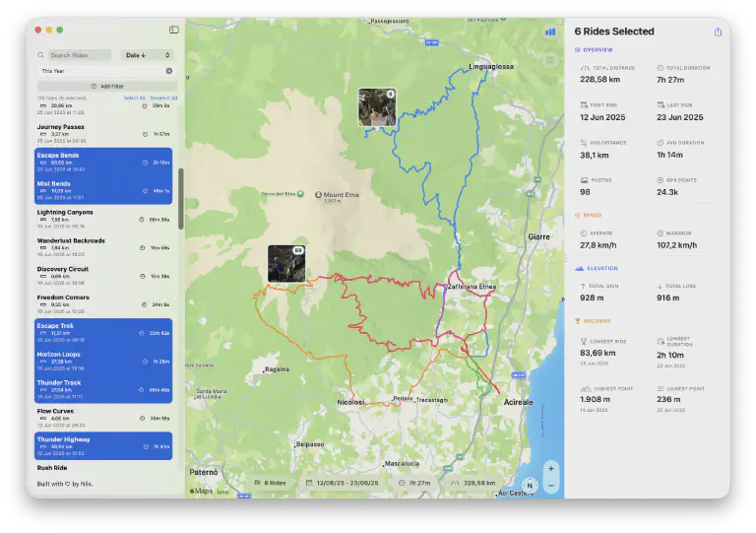Click the map zoom out minus button
The height and width of the screenshot is (533, 756).
coord(551,485)
